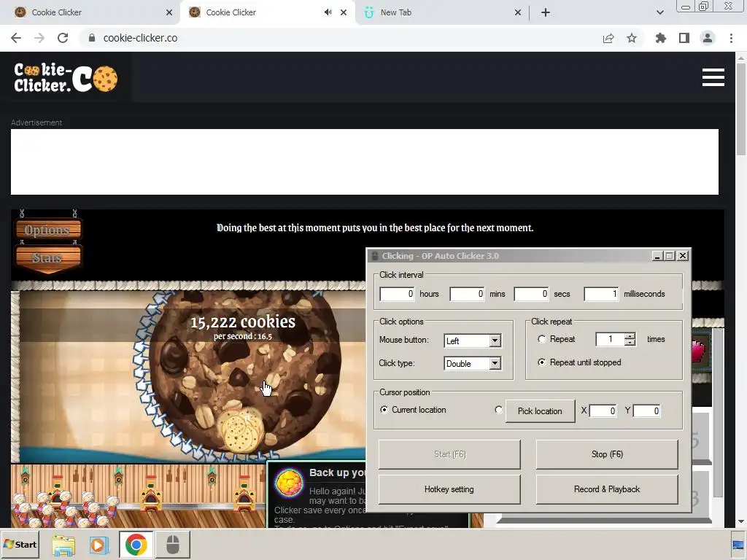Close the first Cookie Clicker tab
Screen dimensions: 747x560
(169, 12)
